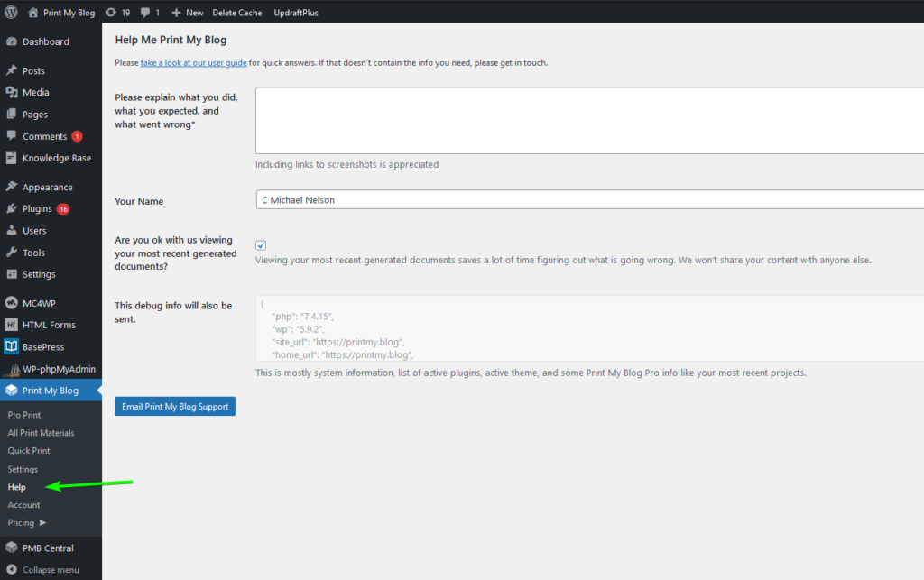Uncheck the viewing recent documents checkbox
This screenshot has height=580, width=924.
pyautogui.click(x=261, y=245)
